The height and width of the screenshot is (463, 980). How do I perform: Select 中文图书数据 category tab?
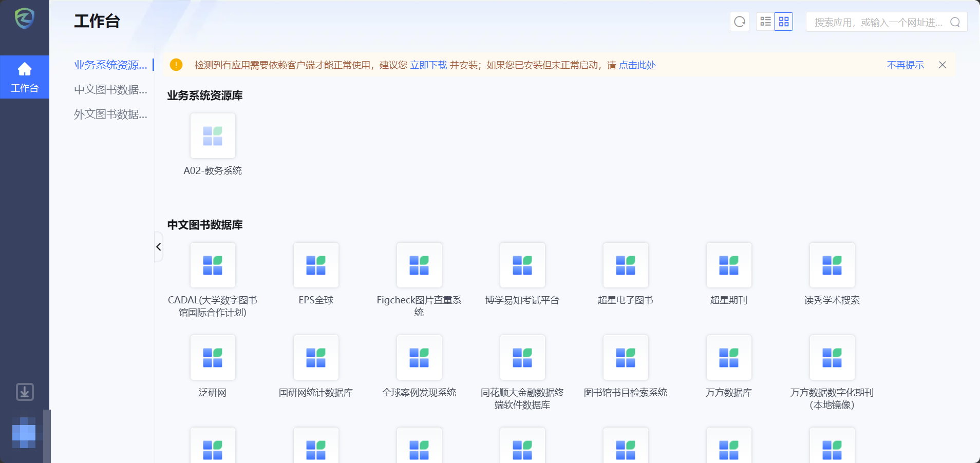coord(110,89)
